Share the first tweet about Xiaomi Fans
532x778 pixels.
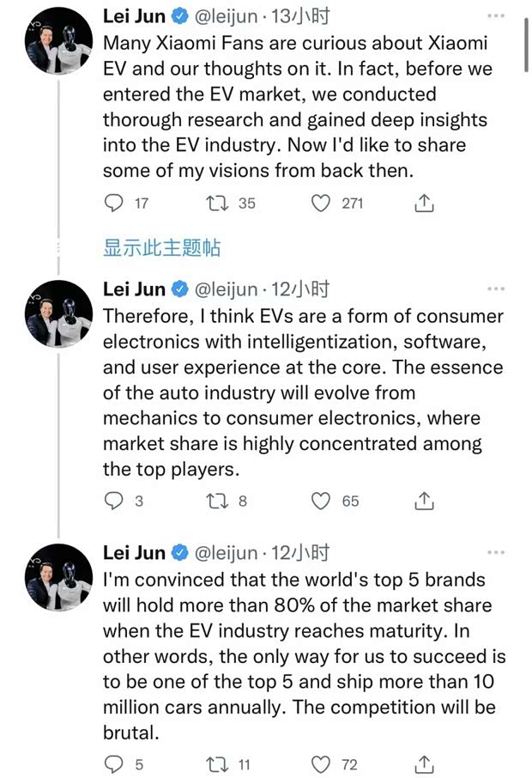(x=423, y=204)
